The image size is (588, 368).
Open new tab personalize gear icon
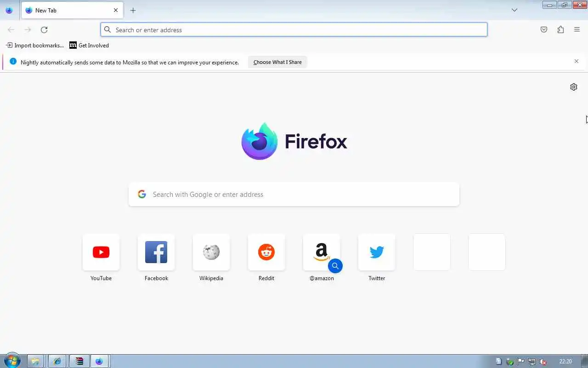point(574,87)
